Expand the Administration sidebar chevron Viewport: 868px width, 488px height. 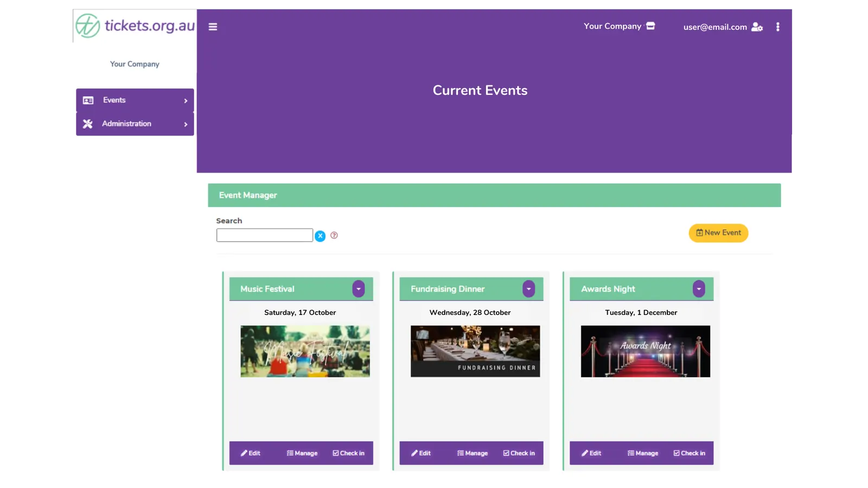point(186,124)
